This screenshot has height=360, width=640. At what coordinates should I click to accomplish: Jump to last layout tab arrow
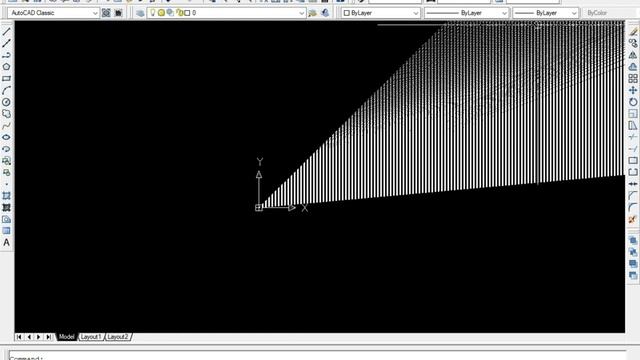tap(49, 337)
